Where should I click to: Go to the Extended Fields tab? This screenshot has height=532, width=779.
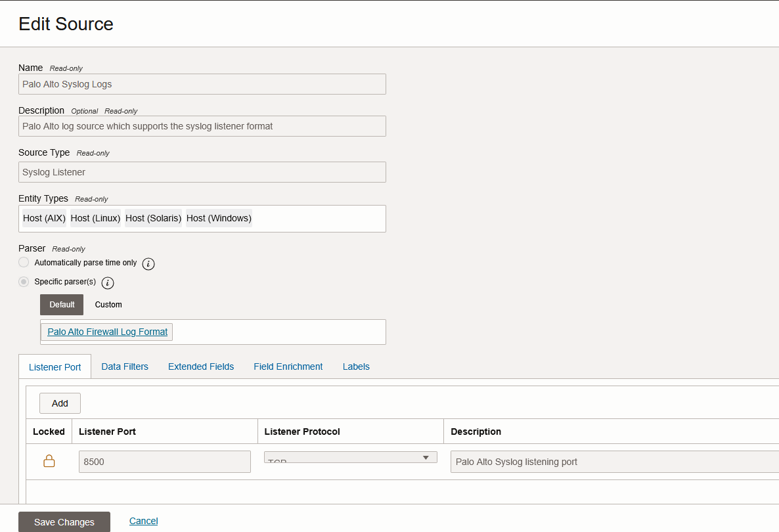pyautogui.click(x=201, y=366)
